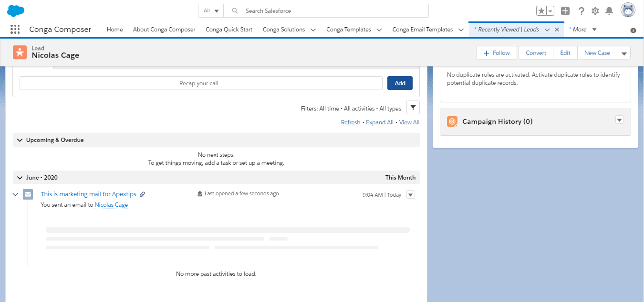This screenshot has width=644, height=302.
Task: Collapse the Upcoming & Overdue section
Action: pos(20,140)
